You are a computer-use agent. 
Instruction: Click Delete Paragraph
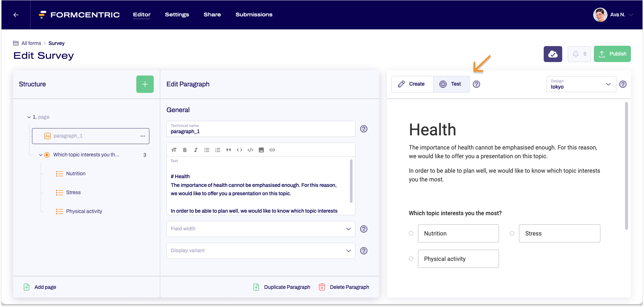click(x=344, y=287)
